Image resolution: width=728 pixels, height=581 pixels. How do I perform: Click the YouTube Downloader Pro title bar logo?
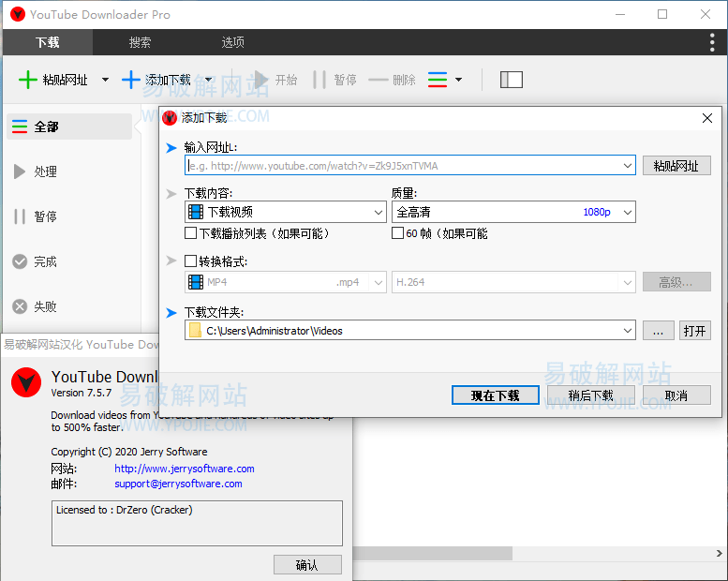tap(18, 14)
